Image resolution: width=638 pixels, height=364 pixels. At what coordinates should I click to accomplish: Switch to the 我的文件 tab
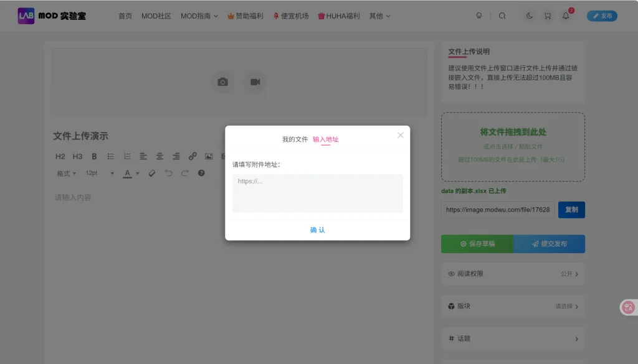[x=295, y=139]
